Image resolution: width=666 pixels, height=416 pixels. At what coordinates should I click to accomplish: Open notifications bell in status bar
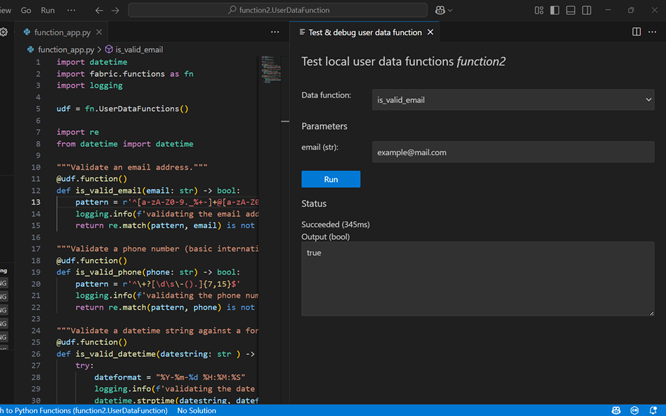click(653, 410)
